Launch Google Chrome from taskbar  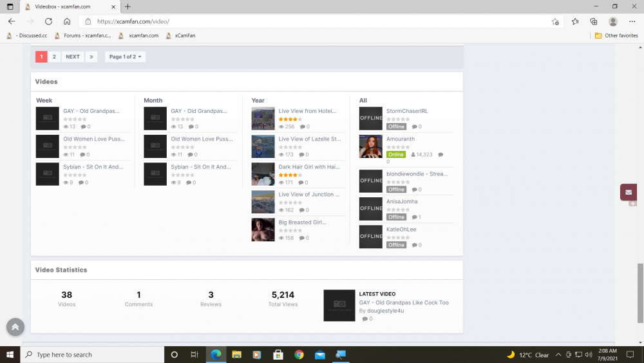[x=299, y=355]
